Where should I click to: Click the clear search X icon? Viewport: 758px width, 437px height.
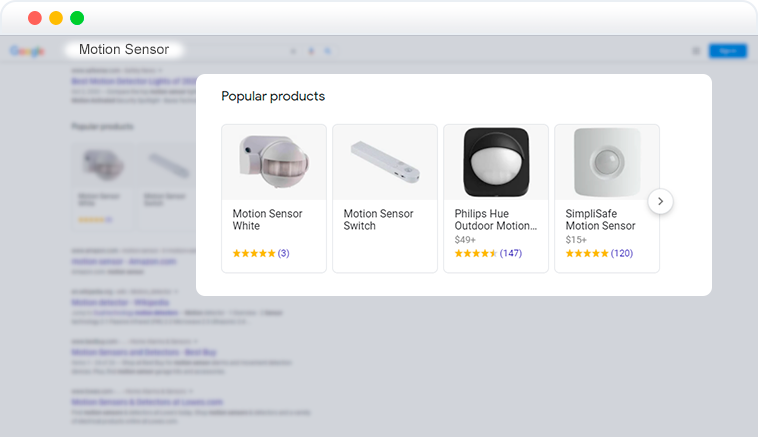[293, 51]
